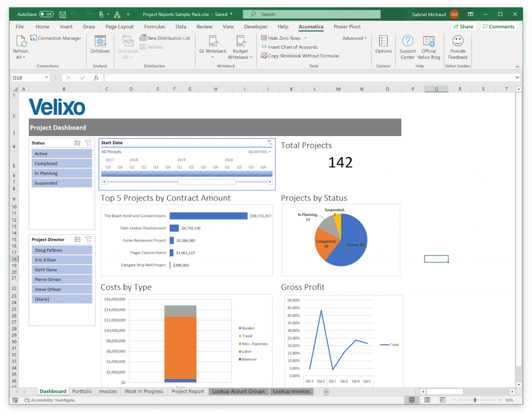The height and width of the screenshot is (415, 532).
Task: Click Provide Feedback smiley icon
Action: (458, 41)
